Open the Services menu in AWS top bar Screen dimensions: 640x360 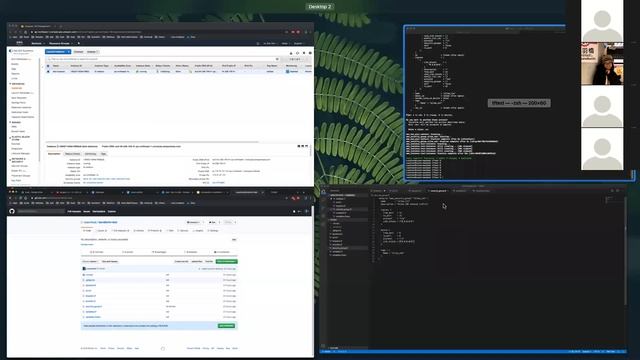click(37, 43)
